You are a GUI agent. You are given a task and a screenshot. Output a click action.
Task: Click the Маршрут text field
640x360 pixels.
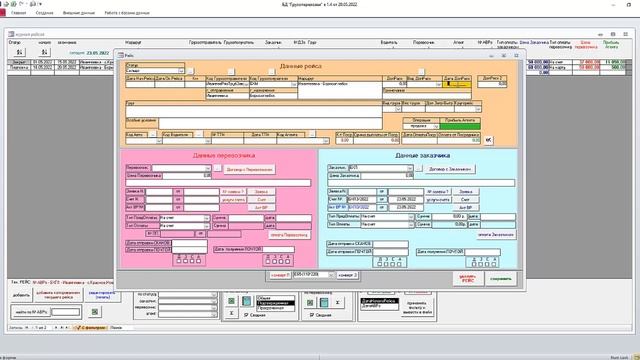(340, 89)
